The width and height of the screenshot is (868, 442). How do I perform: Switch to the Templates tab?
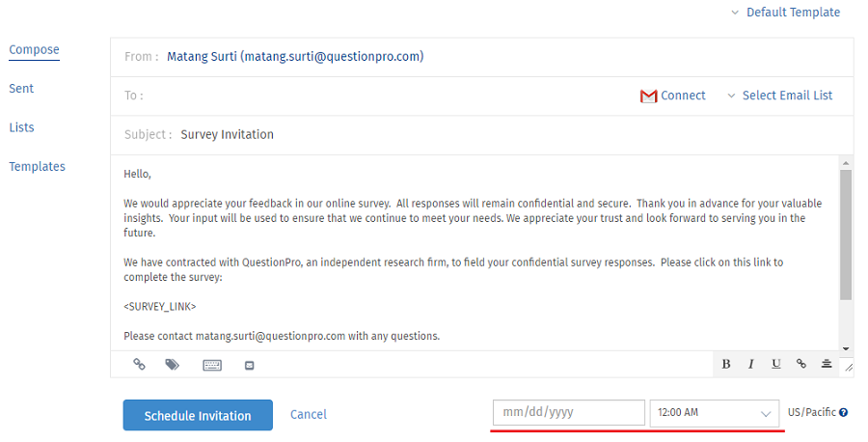(x=37, y=167)
